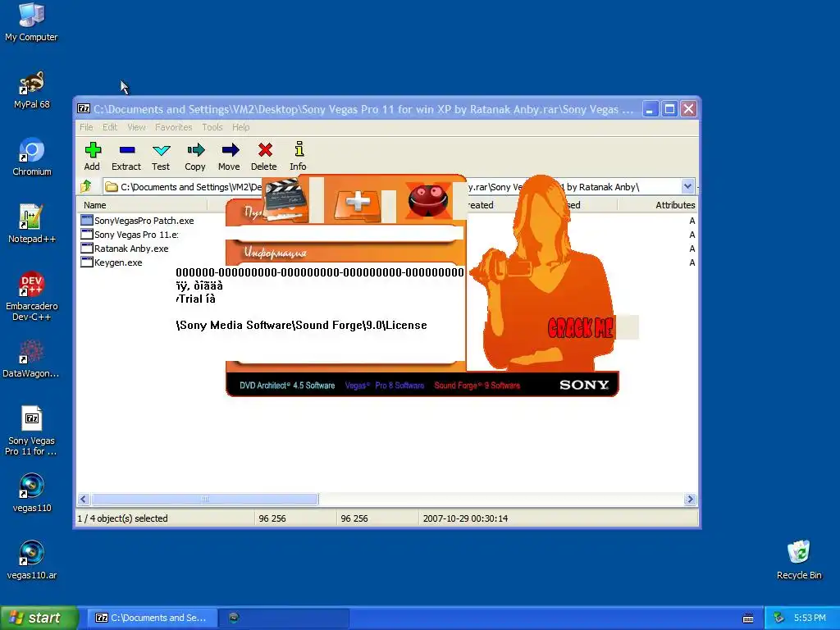Switch to 7-Zip taskbar button
Viewport: 840px width, 630px height.
152,618
